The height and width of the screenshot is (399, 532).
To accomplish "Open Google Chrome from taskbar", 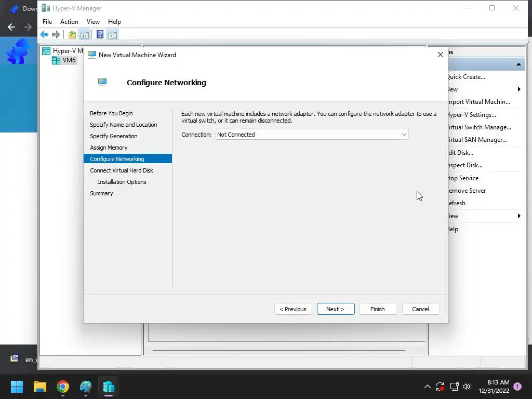I will pyautogui.click(x=63, y=387).
